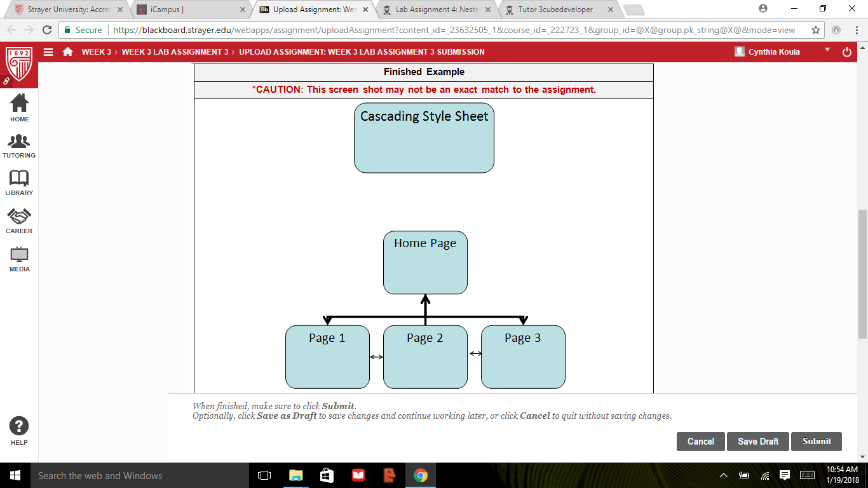Click the Save Draft button
Screen dimensions: 868x488
[758, 442]
